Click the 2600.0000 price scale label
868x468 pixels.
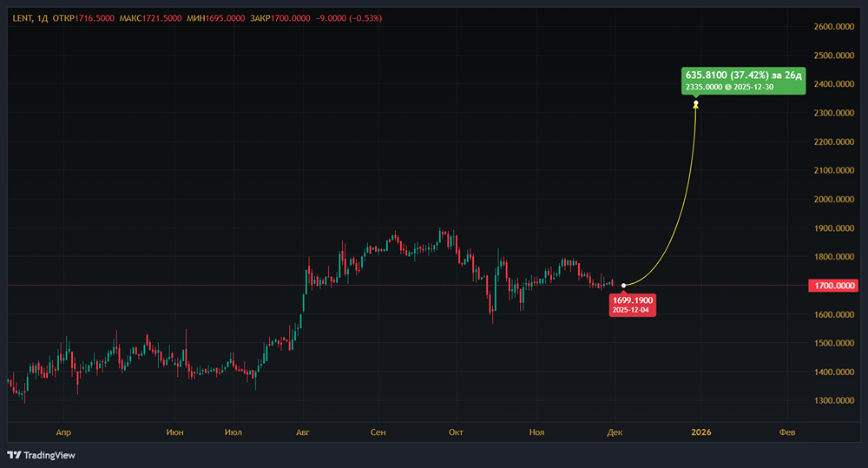[833, 27]
